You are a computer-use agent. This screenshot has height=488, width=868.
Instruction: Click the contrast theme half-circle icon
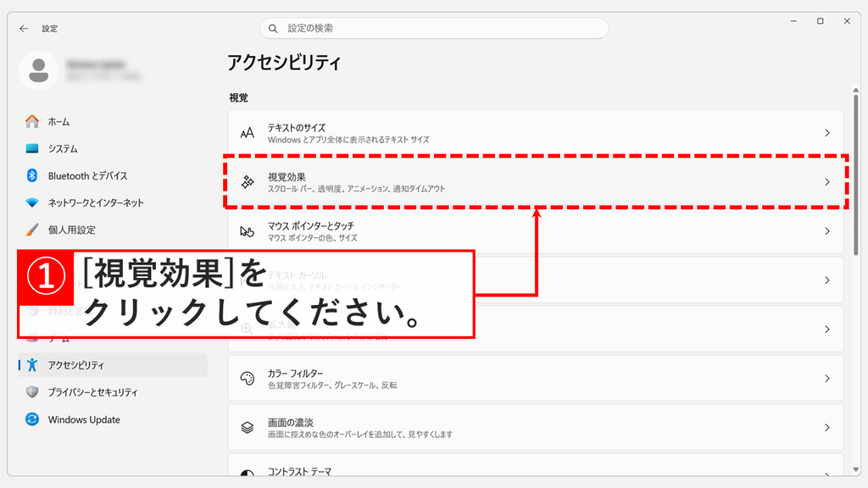point(248,473)
